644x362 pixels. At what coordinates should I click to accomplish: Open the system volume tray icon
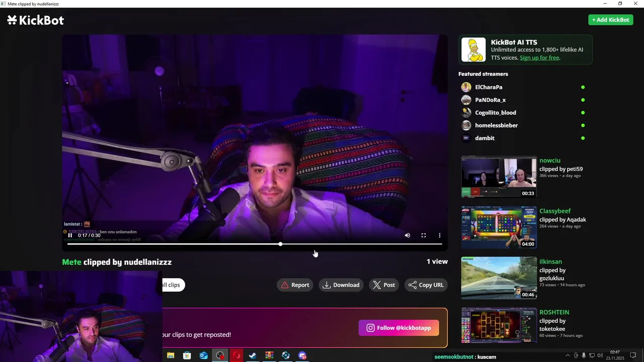pyautogui.click(x=600, y=355)
